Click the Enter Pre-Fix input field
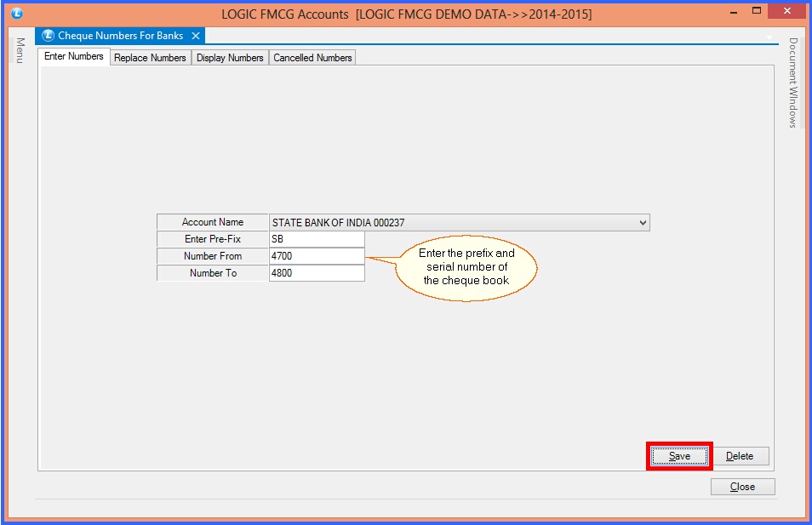This screenshot has height=525, width=812. pos(317,239)
